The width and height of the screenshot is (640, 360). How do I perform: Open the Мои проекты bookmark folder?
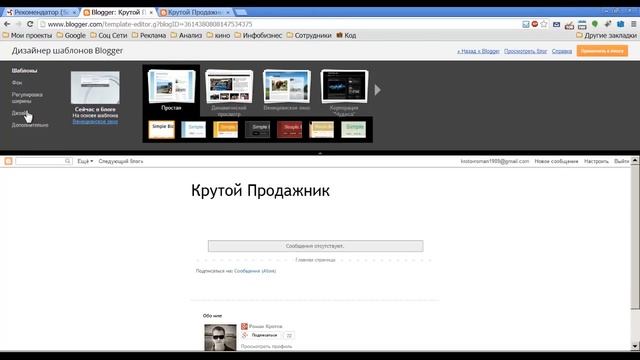(27, 36)
